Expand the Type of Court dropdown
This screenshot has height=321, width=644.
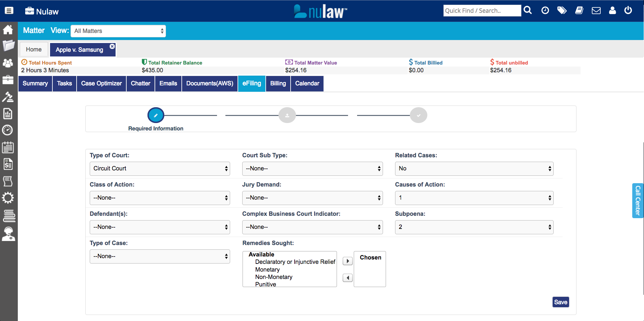pos(160,169)
